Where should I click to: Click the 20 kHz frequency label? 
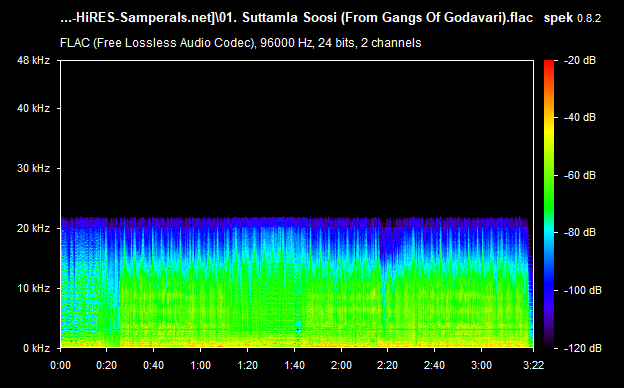33,228
